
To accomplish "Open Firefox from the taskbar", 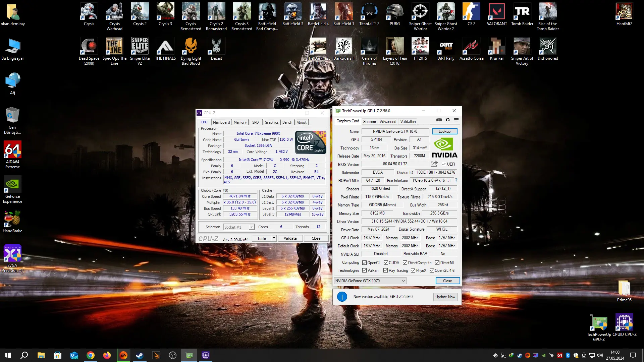I will pyautogui.click(x=107, y=355).
